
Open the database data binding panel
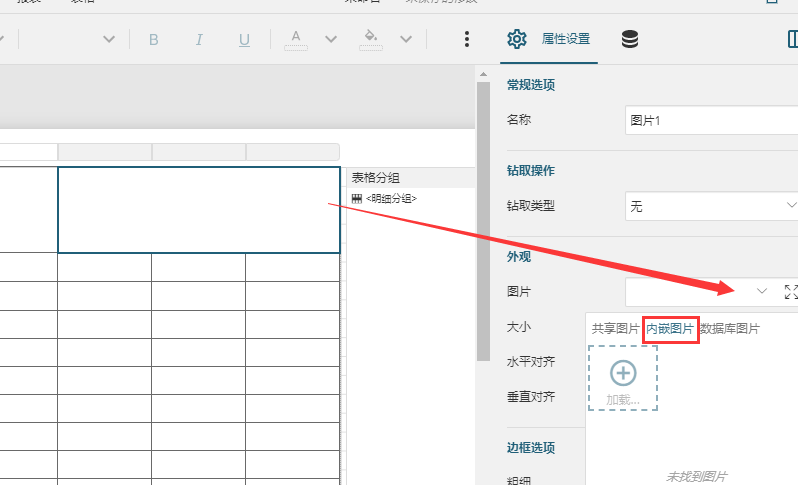click(630, 40)
